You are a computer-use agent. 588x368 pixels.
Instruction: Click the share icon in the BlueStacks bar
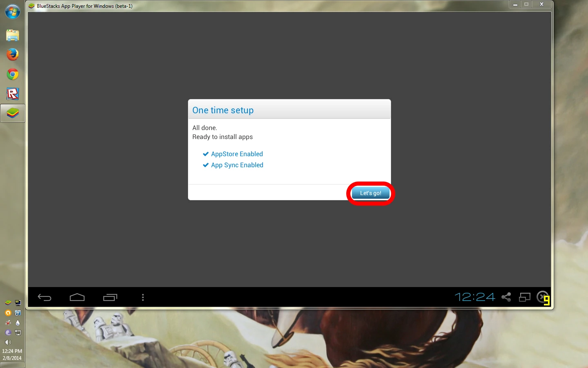point(506,297)
